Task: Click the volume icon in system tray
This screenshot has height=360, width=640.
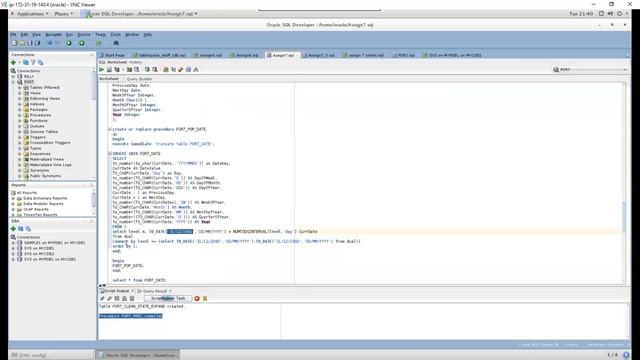Action: click(x=610, y=13)
